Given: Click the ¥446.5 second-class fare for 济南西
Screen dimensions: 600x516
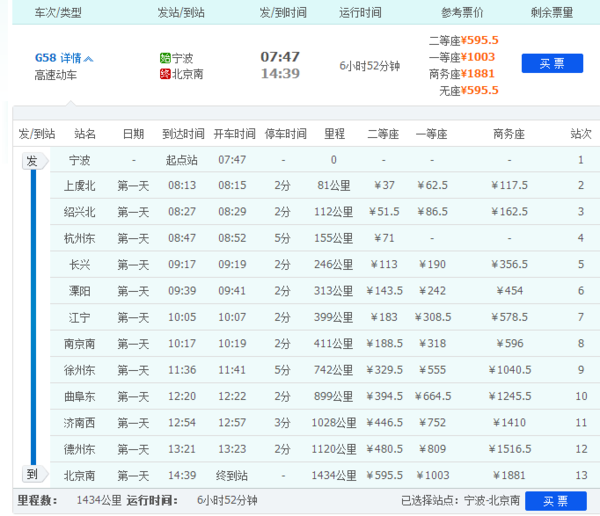Looking at the screenshot, I should click(x=384, y=423).
